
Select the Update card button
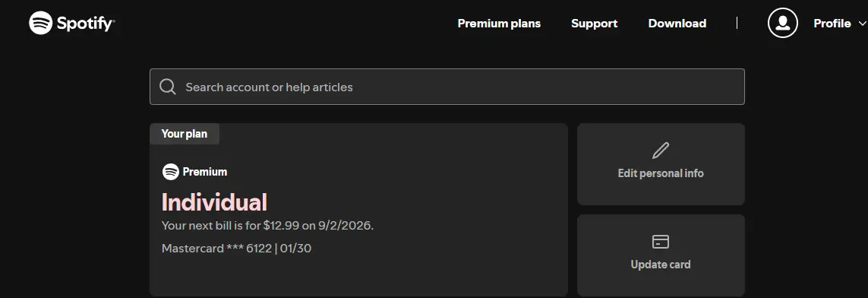pyautogui.click(x=661, y=255)
